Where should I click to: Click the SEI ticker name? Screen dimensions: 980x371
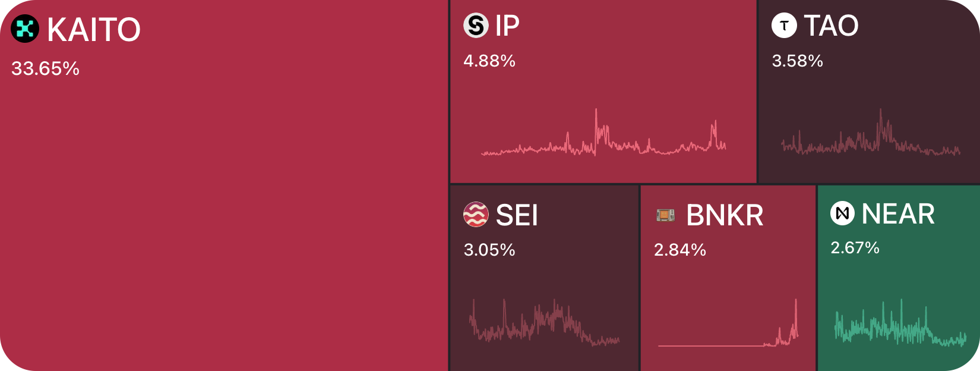517,215
